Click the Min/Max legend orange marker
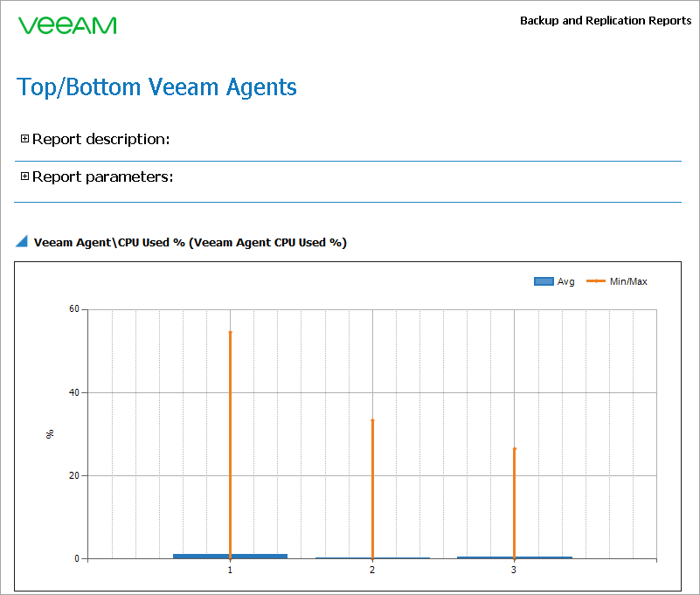The height and width of the screenshot is (595, 700). (x=595, y=280)
